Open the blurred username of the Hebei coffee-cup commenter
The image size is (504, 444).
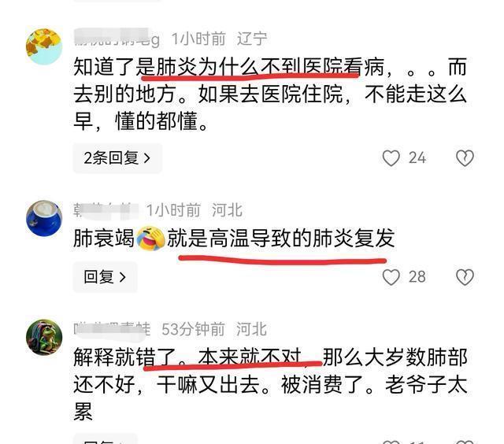click(x=106, y=210)
